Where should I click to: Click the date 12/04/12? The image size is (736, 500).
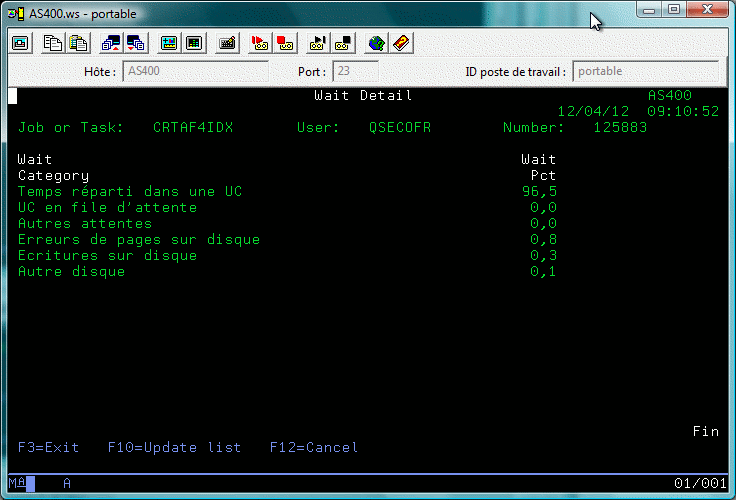click(x=593, y=112)
